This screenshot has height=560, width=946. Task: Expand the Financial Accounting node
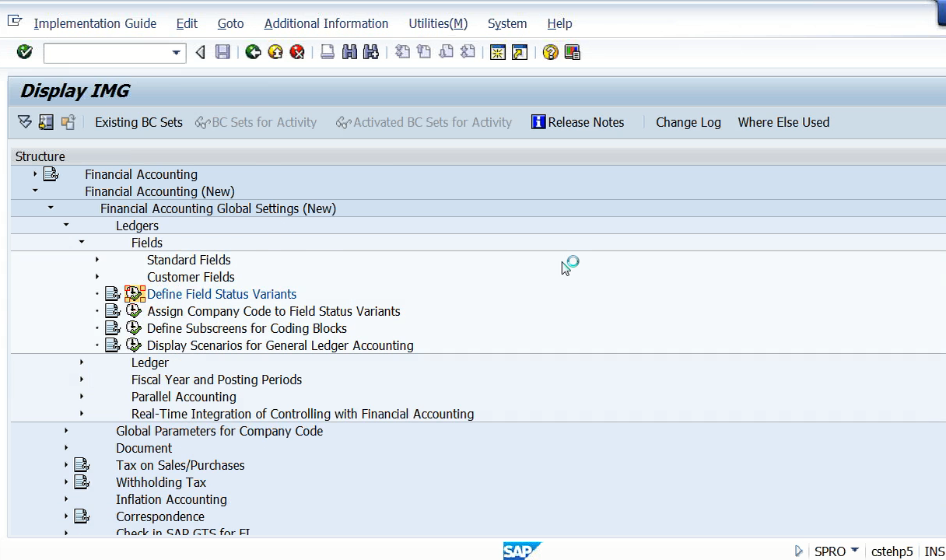point(35,174)
